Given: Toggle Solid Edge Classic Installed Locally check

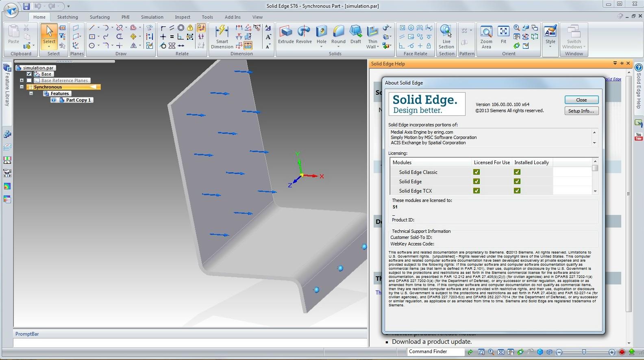Looking at the screenshot, I should 517,172.
